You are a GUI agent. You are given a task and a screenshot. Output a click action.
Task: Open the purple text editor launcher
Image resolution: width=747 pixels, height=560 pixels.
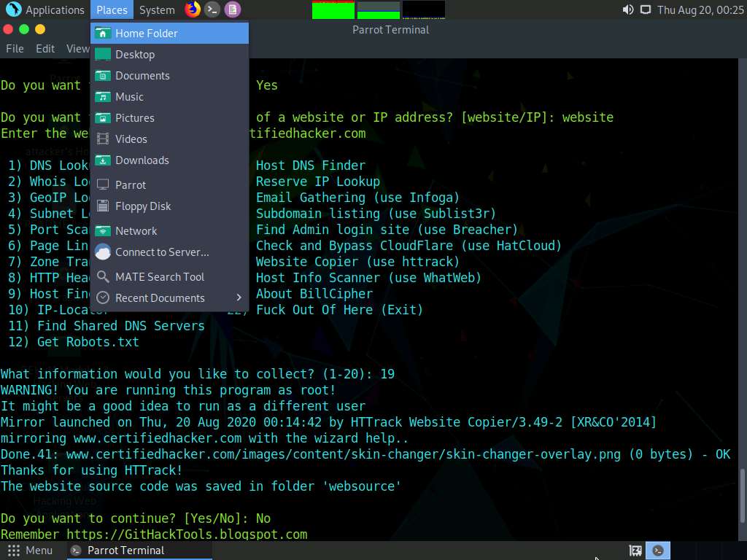point(233,9)
